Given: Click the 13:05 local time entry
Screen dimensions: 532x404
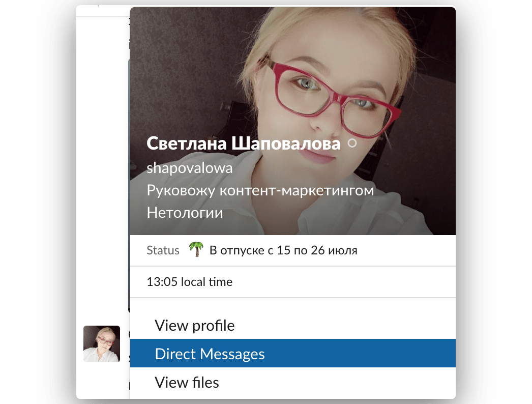Looking at the screenshot, I should point(189,282).
